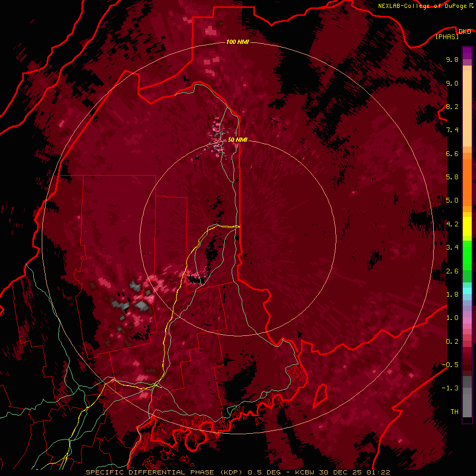This screenshot has height=476, width=476.
Task: Click the cyan segment of the color bar
Action: coord(467,291)
